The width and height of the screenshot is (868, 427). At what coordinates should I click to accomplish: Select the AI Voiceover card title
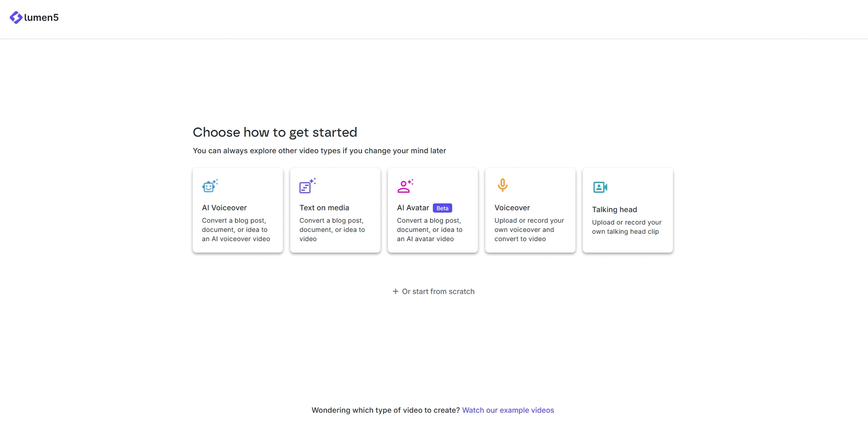click(x=224, y=208)
